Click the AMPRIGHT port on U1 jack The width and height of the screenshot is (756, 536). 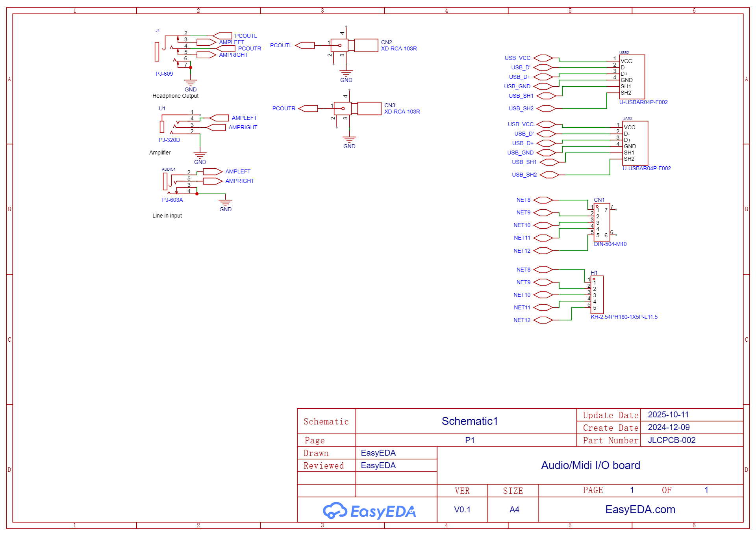pyautogui.click(x=216, y=127)
